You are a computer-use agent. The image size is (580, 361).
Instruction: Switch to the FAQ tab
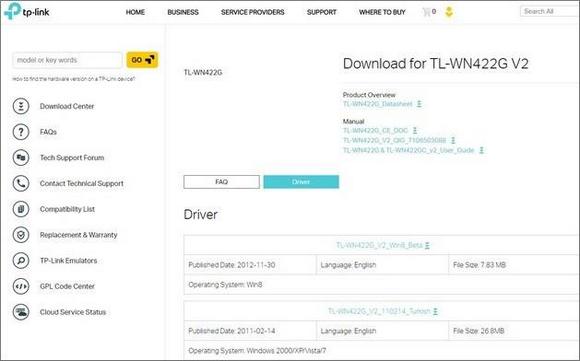(222, 182)
